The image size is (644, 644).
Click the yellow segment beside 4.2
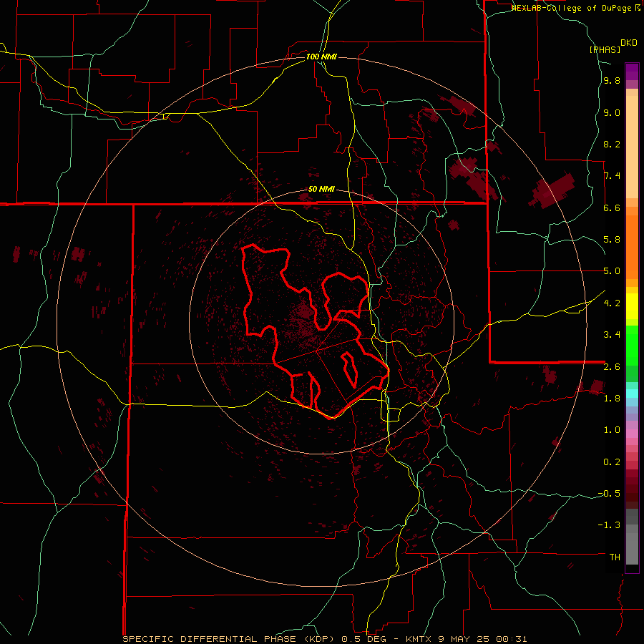(x=632, y=306)
